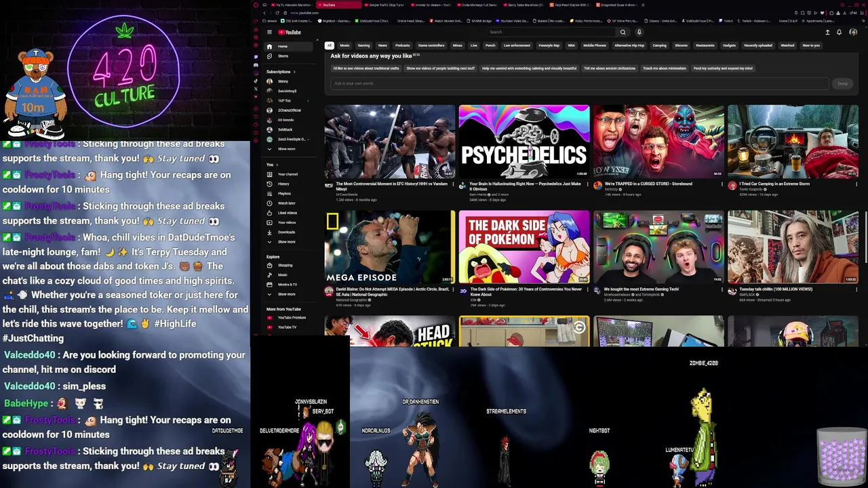Expand Show more under Subscriptions
868x488 pixels.
pos(288,148)
